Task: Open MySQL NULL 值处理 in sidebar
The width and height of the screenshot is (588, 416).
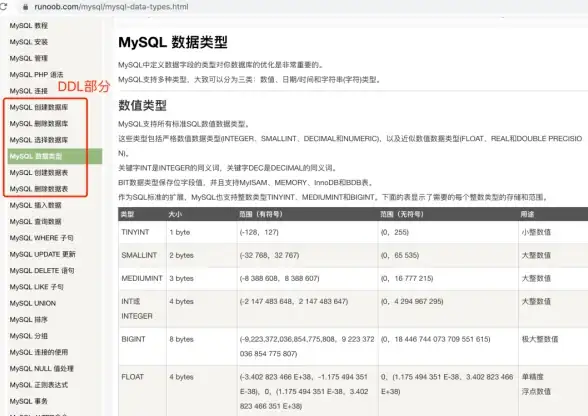Action: (41, 368)
